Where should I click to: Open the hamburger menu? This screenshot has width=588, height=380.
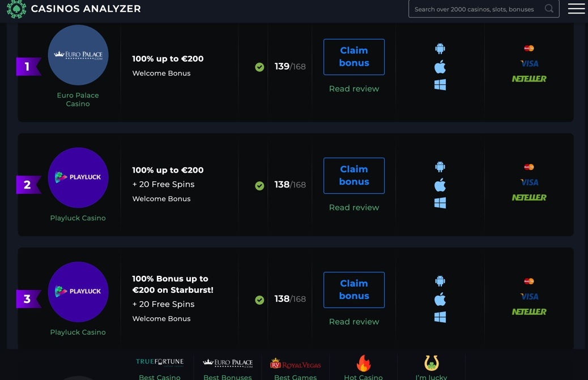[x=576, y=8]
